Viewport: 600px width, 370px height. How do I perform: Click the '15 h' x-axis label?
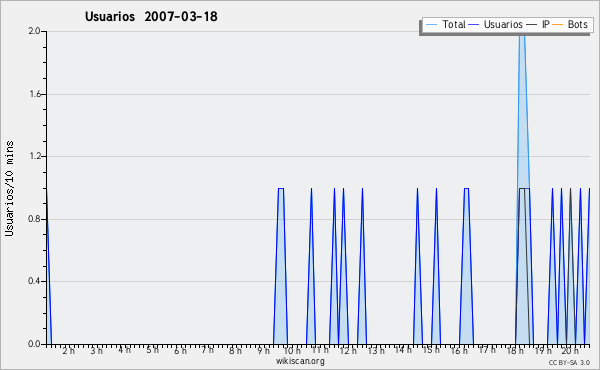(x=431, y=349)
